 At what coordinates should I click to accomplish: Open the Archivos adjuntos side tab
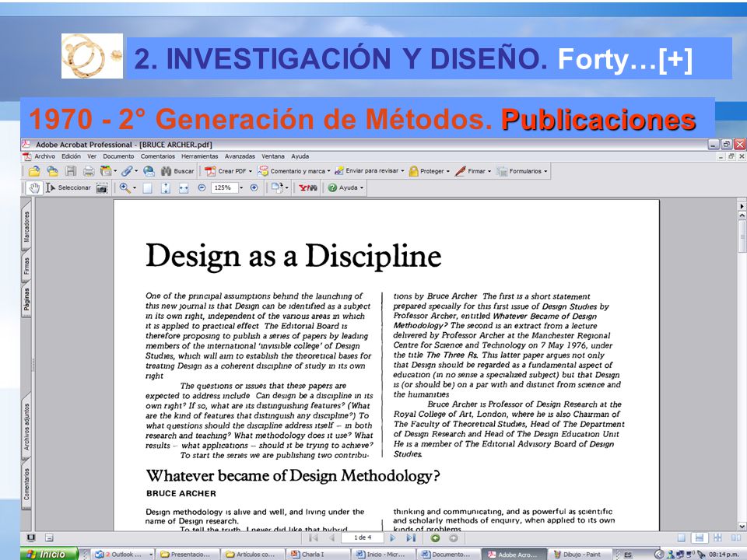click(26, 427)
